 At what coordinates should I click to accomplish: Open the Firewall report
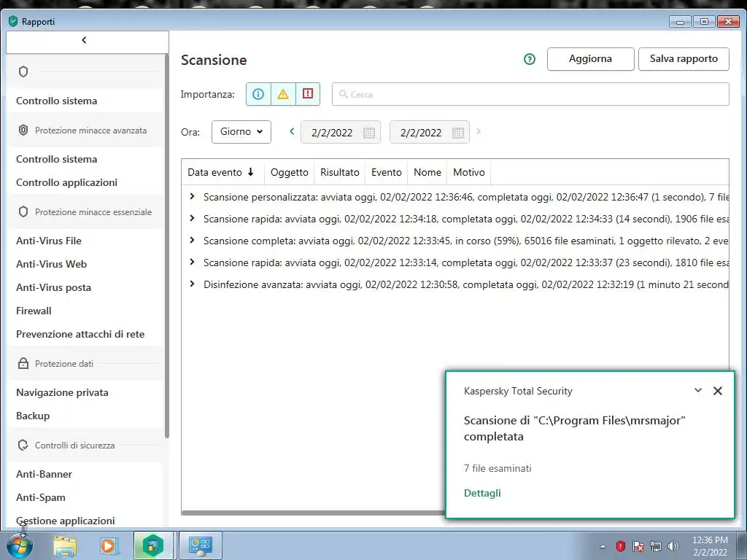tap(34, 311)
